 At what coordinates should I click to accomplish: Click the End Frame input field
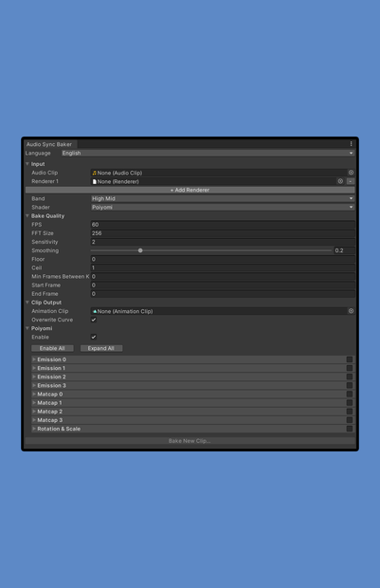[x=223, y=294]
